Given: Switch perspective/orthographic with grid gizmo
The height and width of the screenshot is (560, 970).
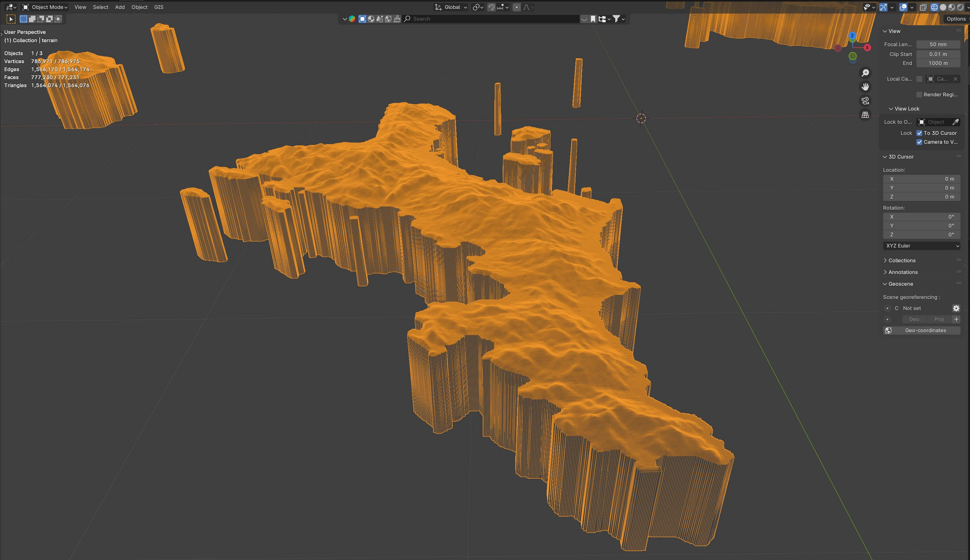Looking at the screenshot, I should click(x=865, y=115).
